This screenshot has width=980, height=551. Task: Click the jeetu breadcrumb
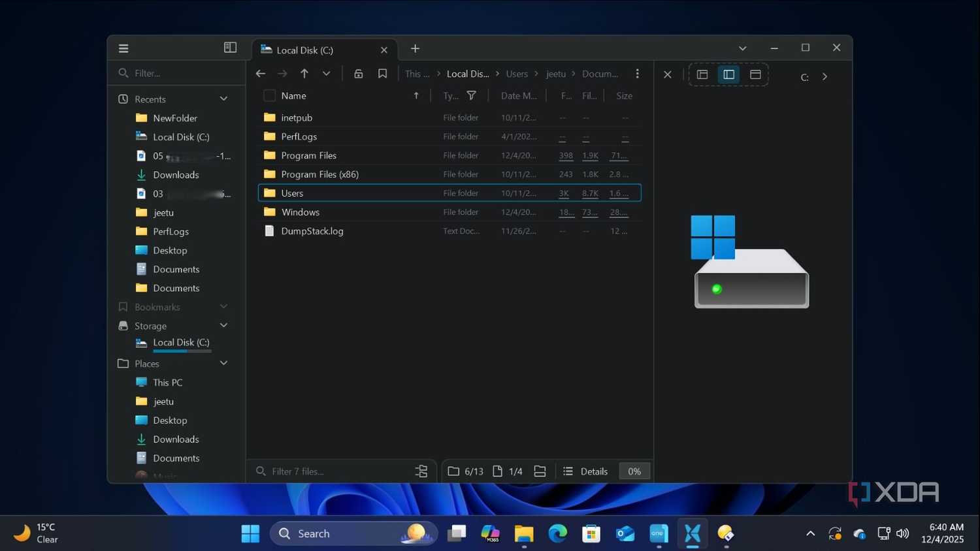click(x=556, y=74)
